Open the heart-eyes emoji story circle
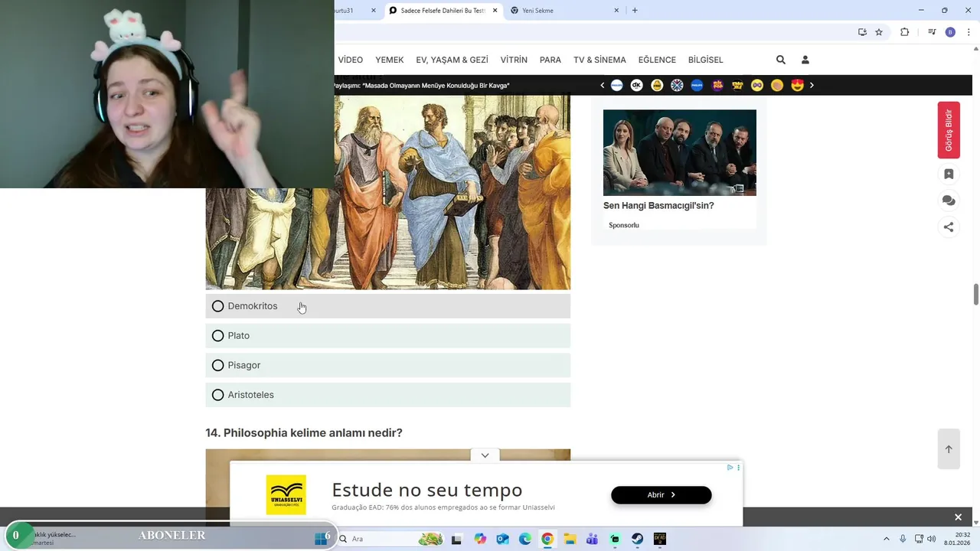 point(798,86)
